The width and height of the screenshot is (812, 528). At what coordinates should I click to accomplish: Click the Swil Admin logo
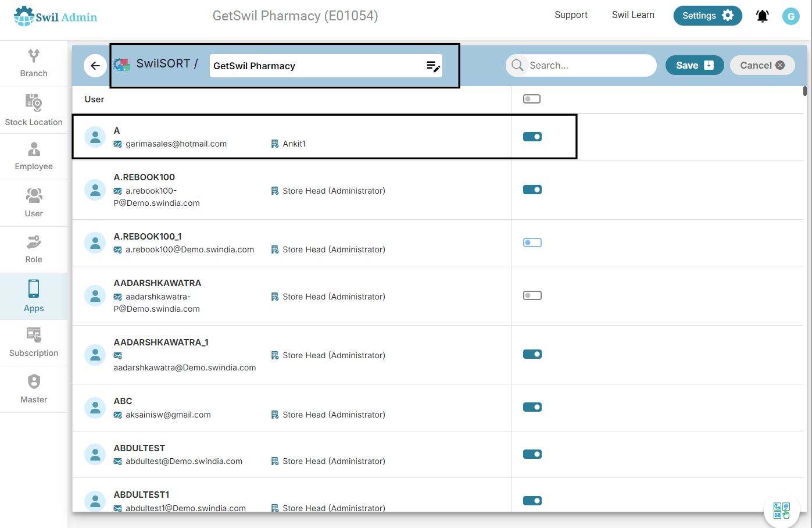point(55,16)
